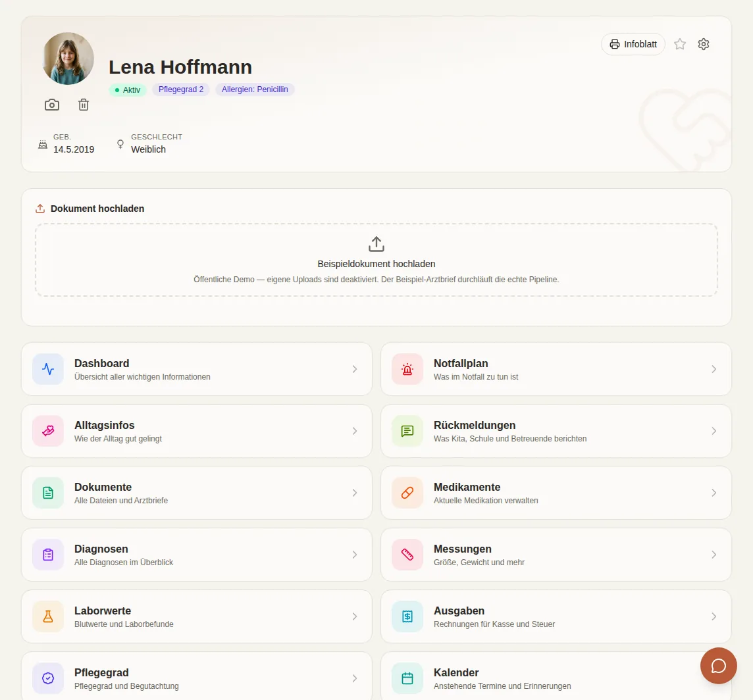The image size is (753, 700).
Task: Select the Notfallplan title text
Action: (x=461, y=363)
